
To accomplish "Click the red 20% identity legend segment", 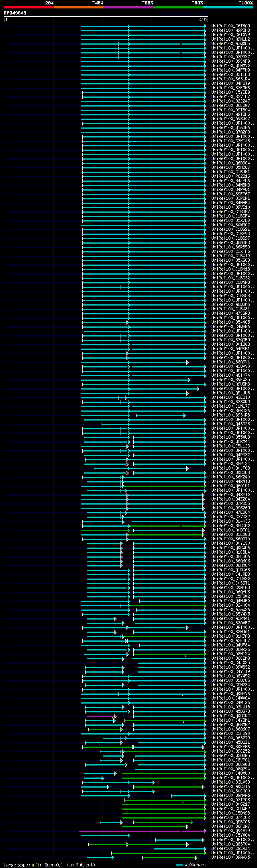I will [29, 7].
